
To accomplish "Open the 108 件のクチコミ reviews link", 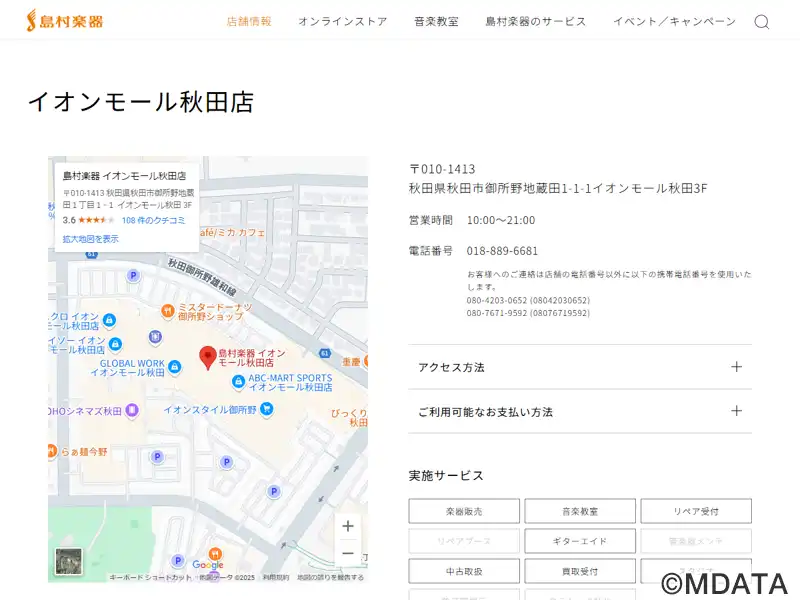I will click(154, 220).
